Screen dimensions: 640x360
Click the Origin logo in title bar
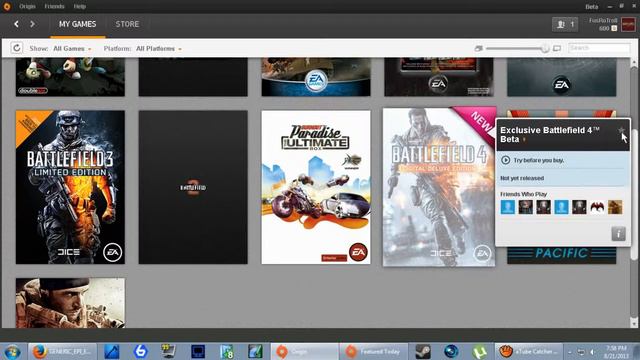click(7, 7)
